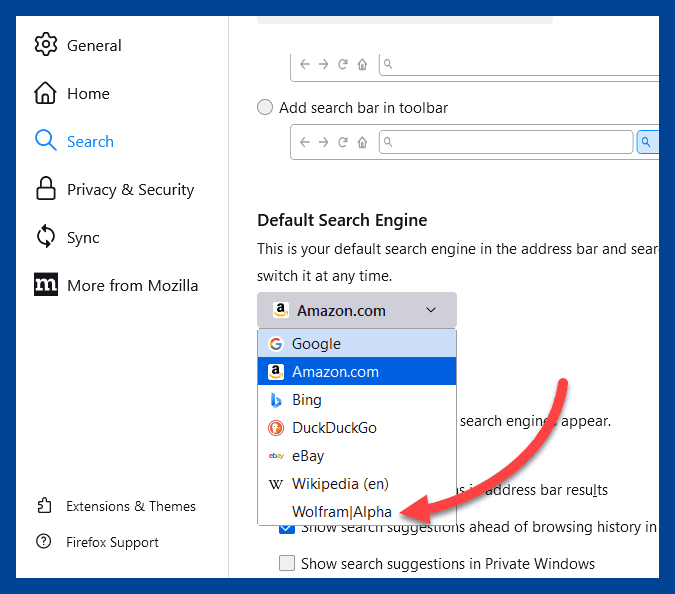Click the Google logo icon in the list
This screenshot has width=675, height=594.
click(x=276, y=343)
